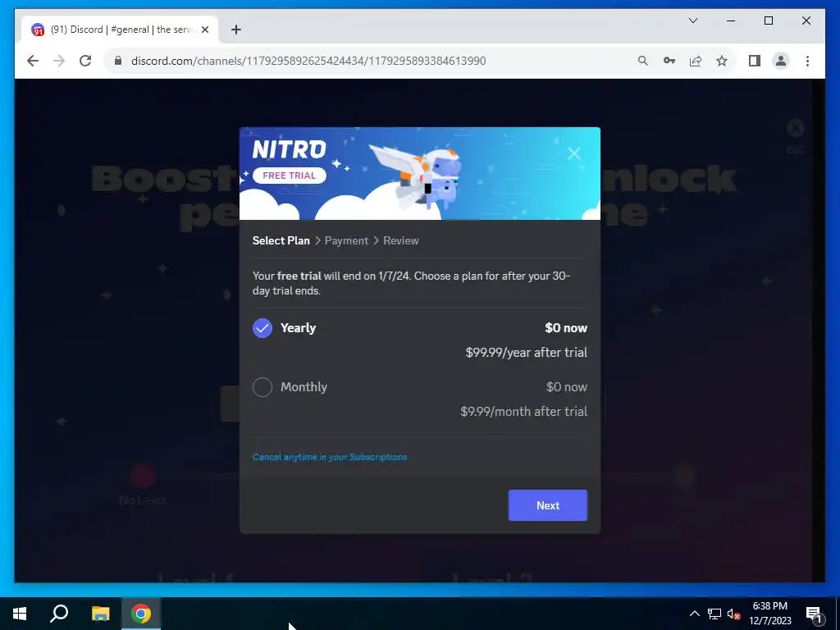
Task: Click the muted volume tray icon
Action: [x=733, y=614]
